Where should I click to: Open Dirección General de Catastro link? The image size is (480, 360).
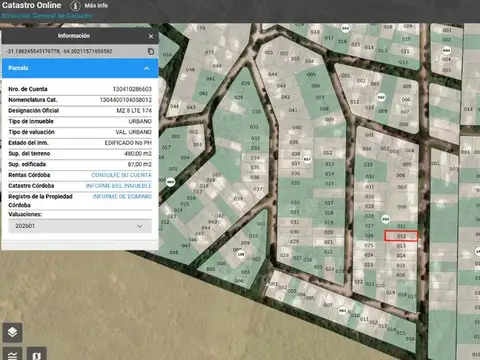pos(47,16)
